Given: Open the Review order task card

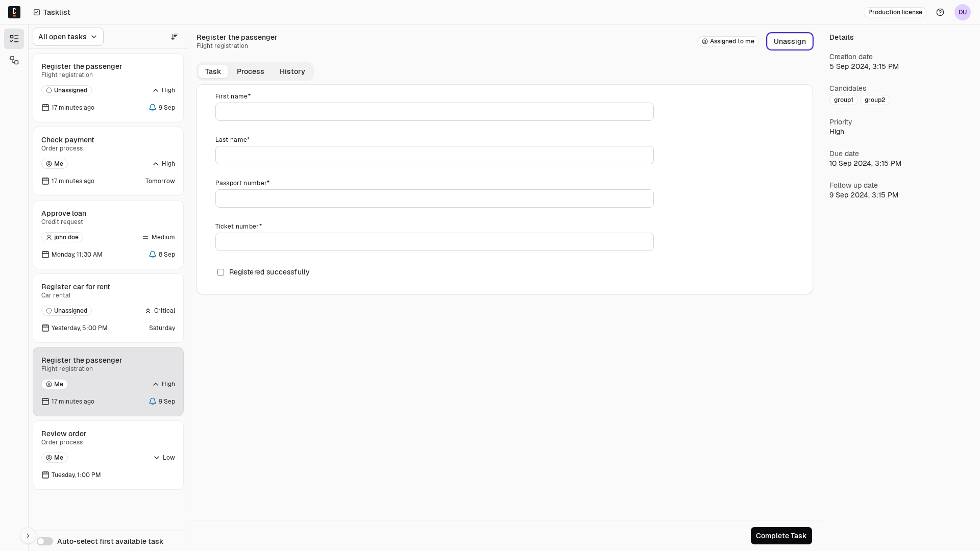Looking at the screenshot, I should tap(108, 455).
